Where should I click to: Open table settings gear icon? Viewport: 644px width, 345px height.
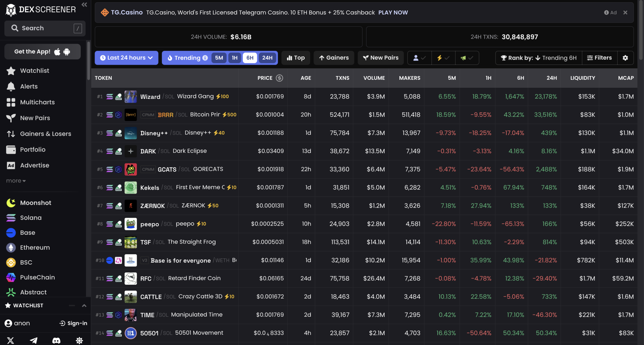(x=625, y=58)
